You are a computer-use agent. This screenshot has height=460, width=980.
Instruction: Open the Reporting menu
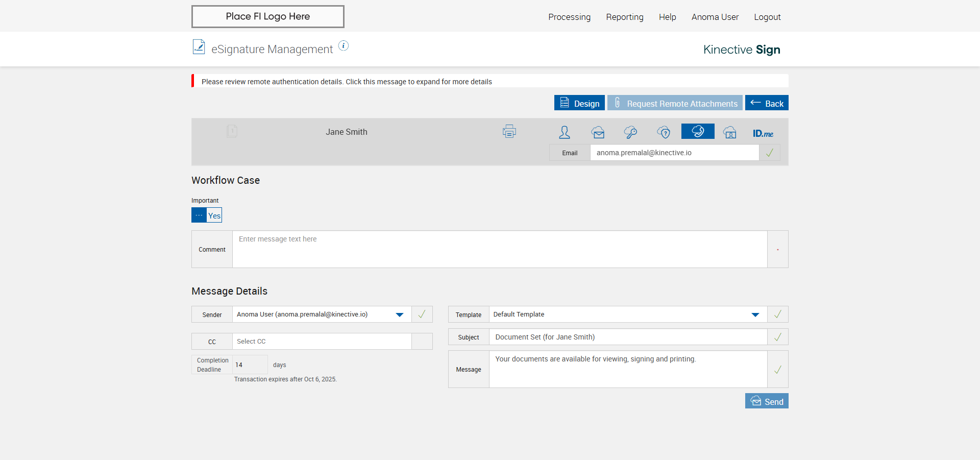[624, 17]
